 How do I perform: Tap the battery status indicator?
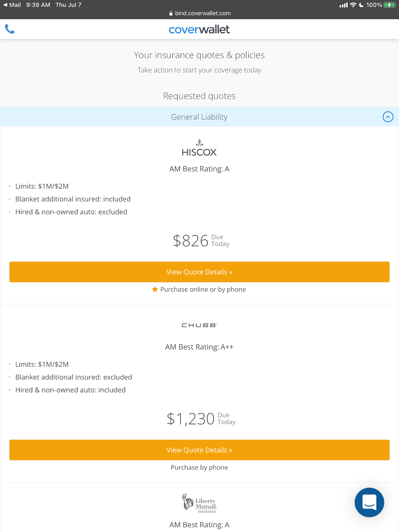[x=389, y=5]
